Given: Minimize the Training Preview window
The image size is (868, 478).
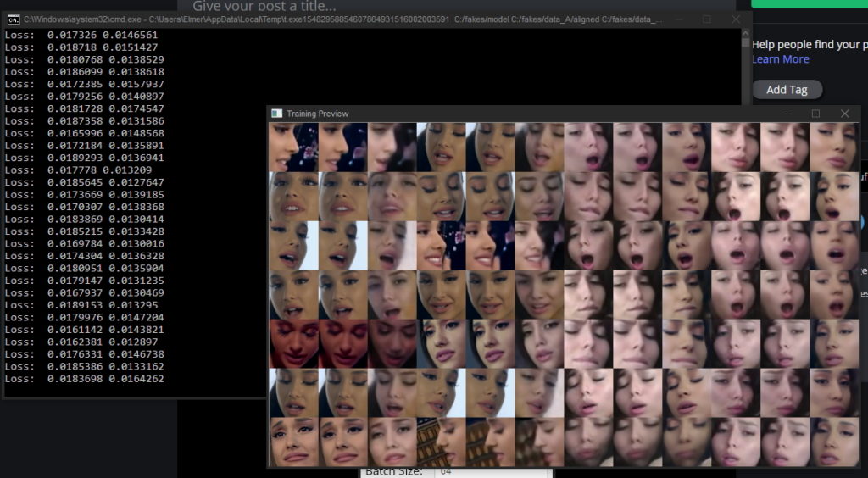Looking at the screenshot, I should pyautogui.click(x=787, y=114).
